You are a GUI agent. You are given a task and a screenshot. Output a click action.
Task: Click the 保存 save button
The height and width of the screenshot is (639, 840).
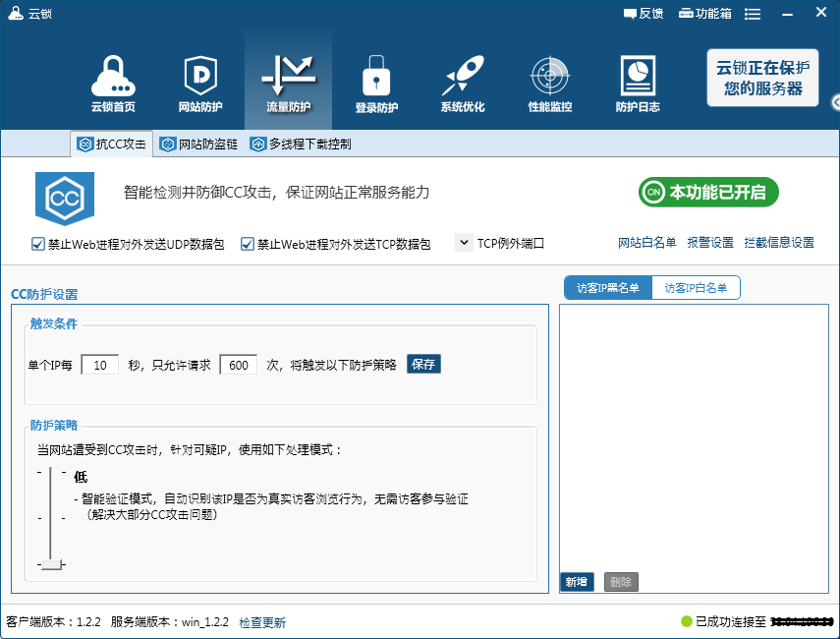423,364
